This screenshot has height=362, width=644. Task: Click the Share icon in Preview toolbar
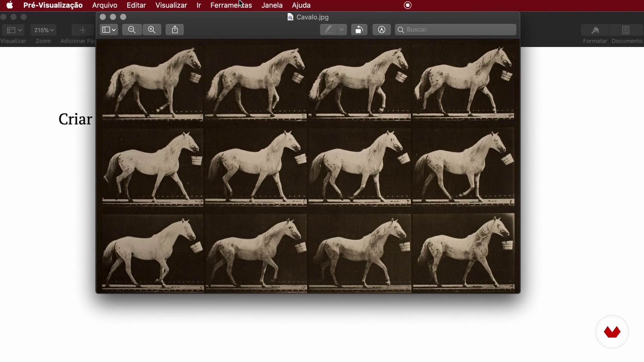pyautogui.click(x=175, y=30)
